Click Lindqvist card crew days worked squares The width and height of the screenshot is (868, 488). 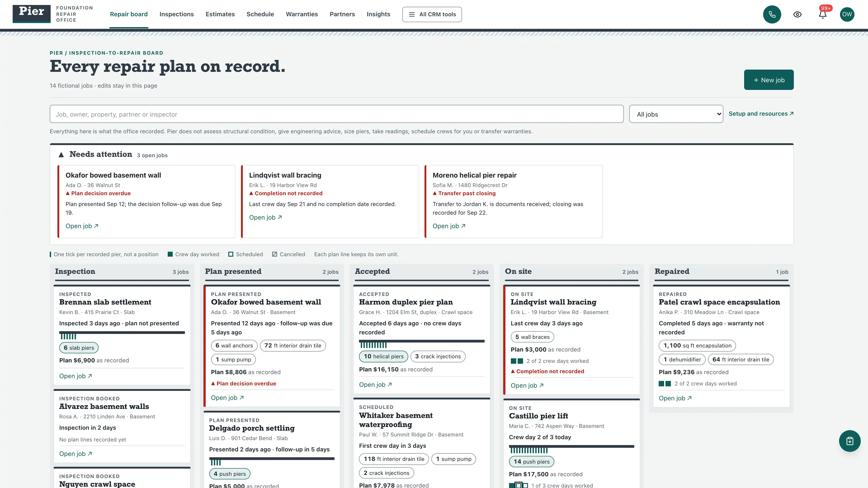coord(517,361)
